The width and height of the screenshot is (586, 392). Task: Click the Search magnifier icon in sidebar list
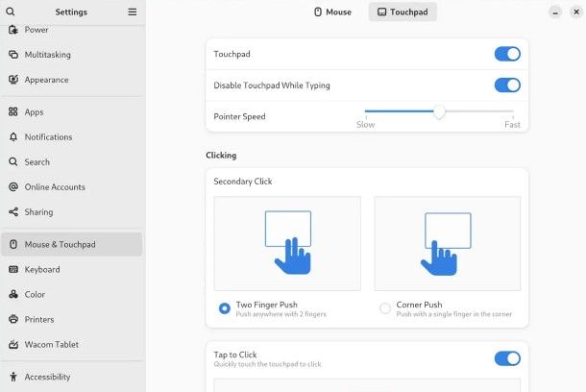(13, 161)
